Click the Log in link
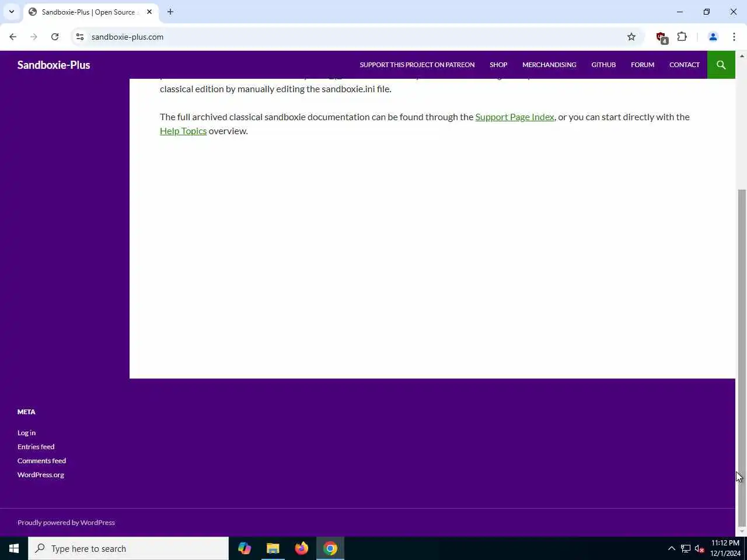 tap(26, 433)
